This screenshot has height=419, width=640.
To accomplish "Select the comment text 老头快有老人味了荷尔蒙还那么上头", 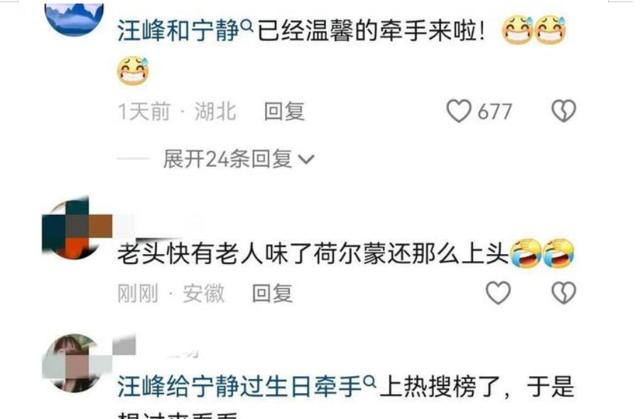I will 313,254.
